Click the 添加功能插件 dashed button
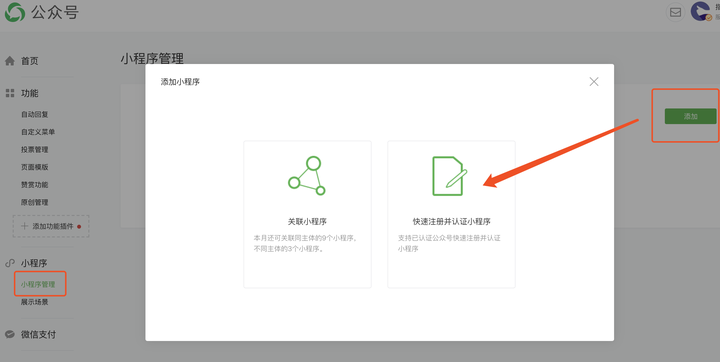Image resolution: width=720 pixels, height=362 pixels. click(51, 226)
